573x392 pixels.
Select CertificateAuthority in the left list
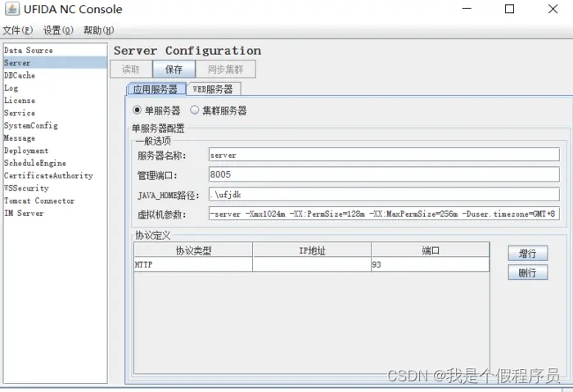click(x=55, y=175)
